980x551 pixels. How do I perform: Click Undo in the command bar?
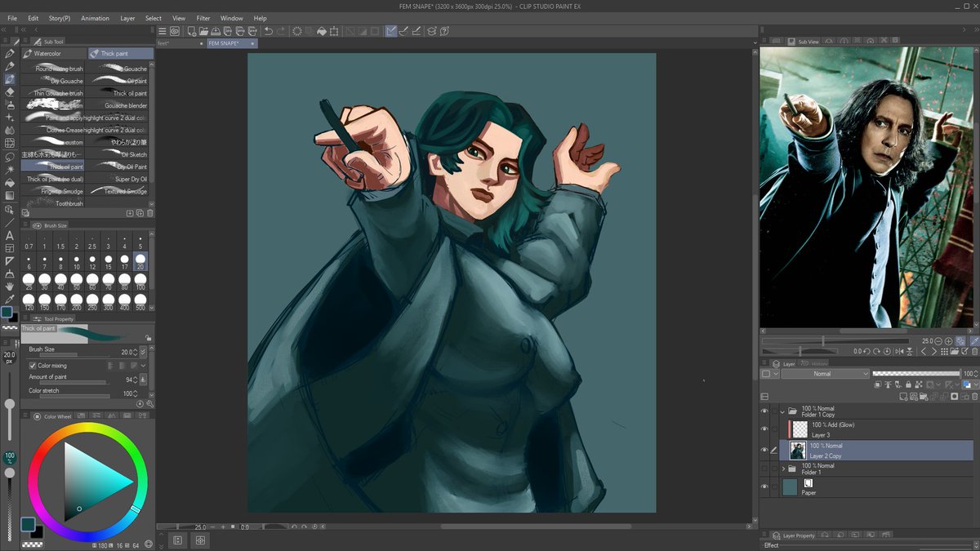click(x=268, y=32)
